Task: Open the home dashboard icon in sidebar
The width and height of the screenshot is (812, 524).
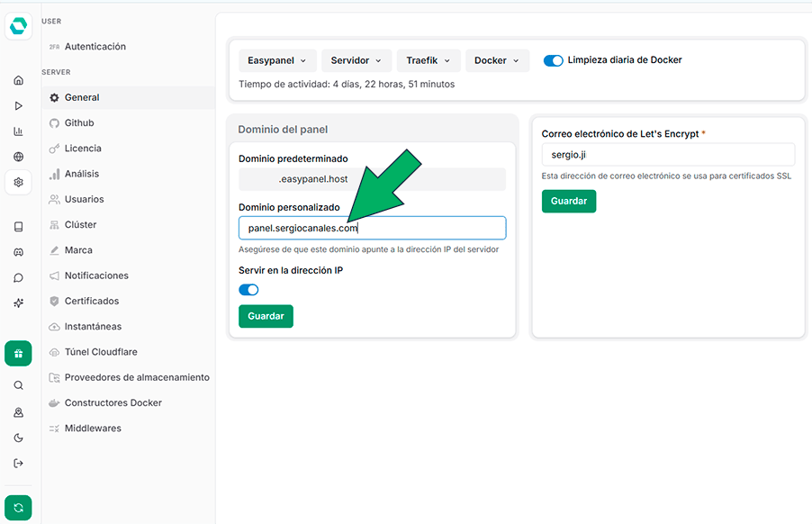Action: pyautogui.click(x=18, y=80)
